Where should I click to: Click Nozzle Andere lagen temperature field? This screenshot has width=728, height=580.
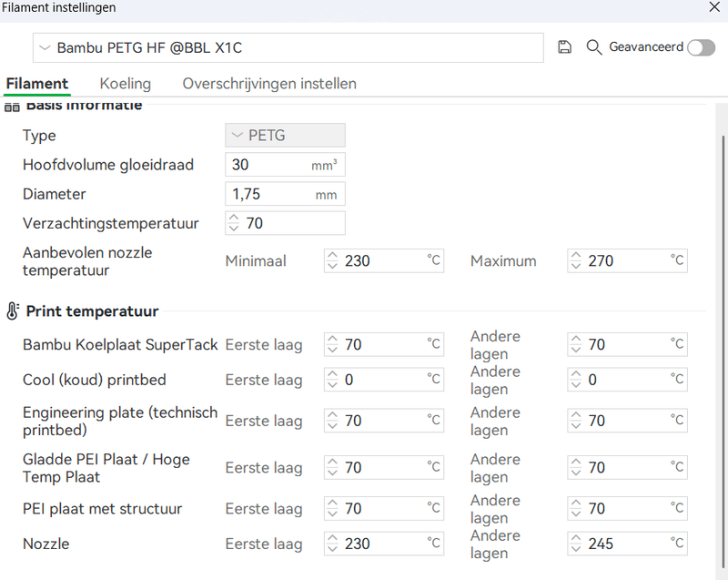pos(626,544)
